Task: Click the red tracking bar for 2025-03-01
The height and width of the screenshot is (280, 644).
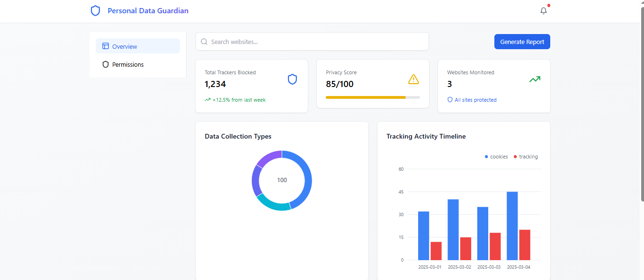Action: click(436, 251)
